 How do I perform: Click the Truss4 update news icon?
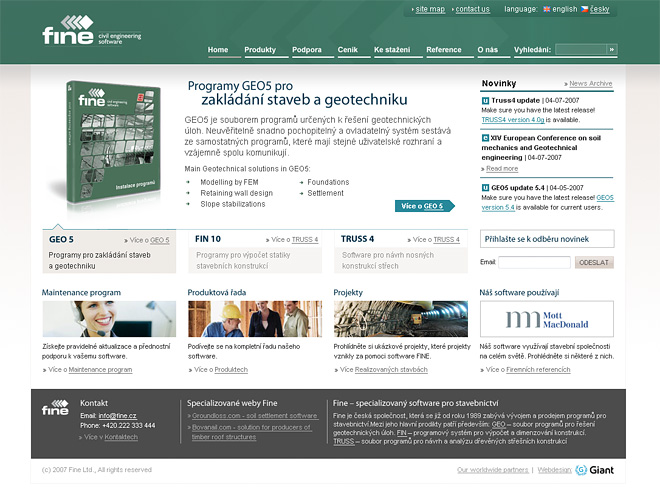(484, 101)
